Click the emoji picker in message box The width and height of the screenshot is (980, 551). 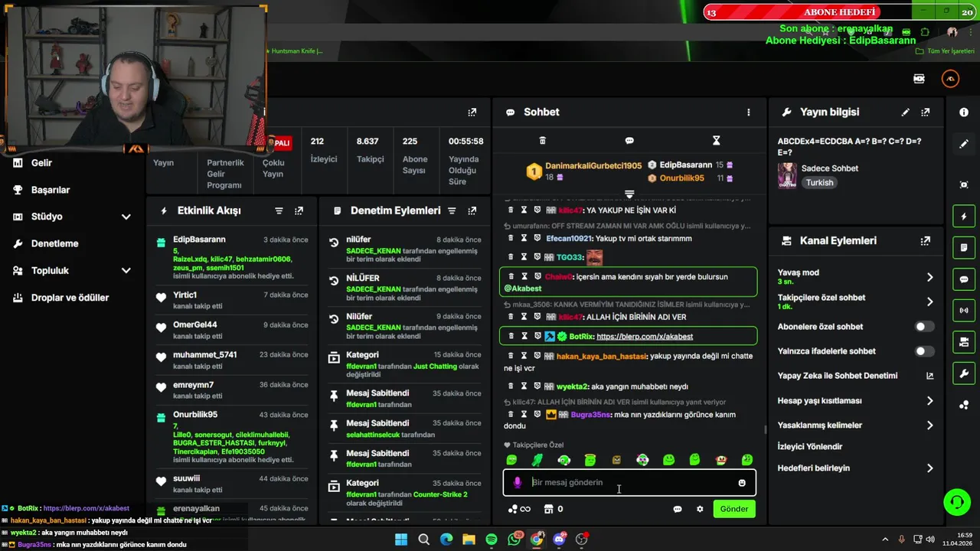[742, 483]
